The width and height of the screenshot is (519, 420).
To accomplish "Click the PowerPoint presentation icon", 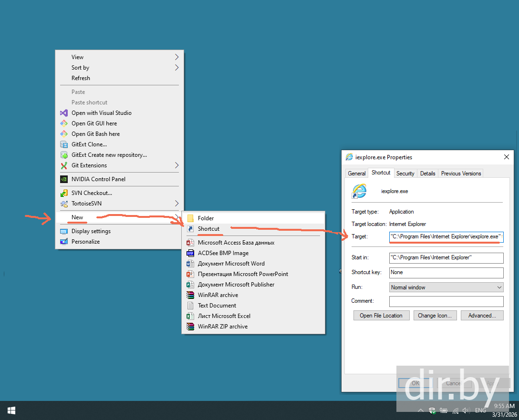I will 190,274.
